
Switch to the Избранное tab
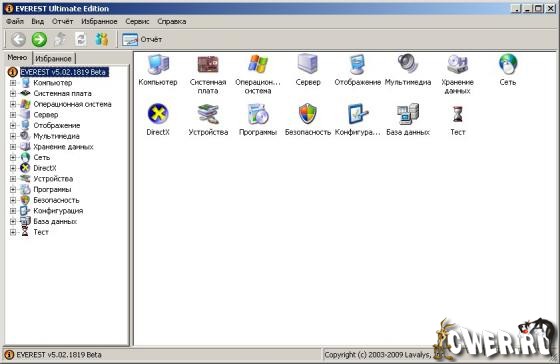coord(53,58)
